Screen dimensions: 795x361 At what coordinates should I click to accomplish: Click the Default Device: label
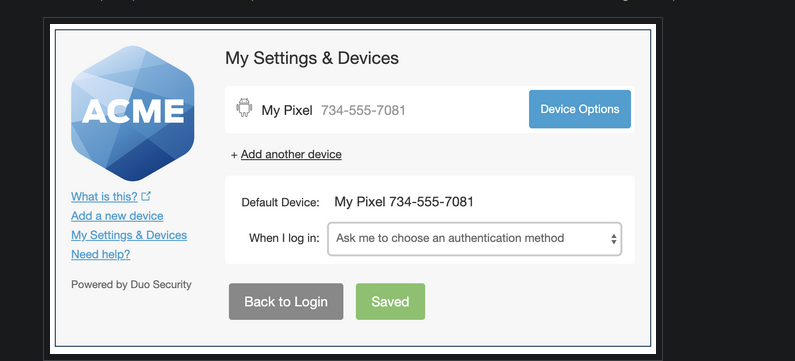[280, 203]
